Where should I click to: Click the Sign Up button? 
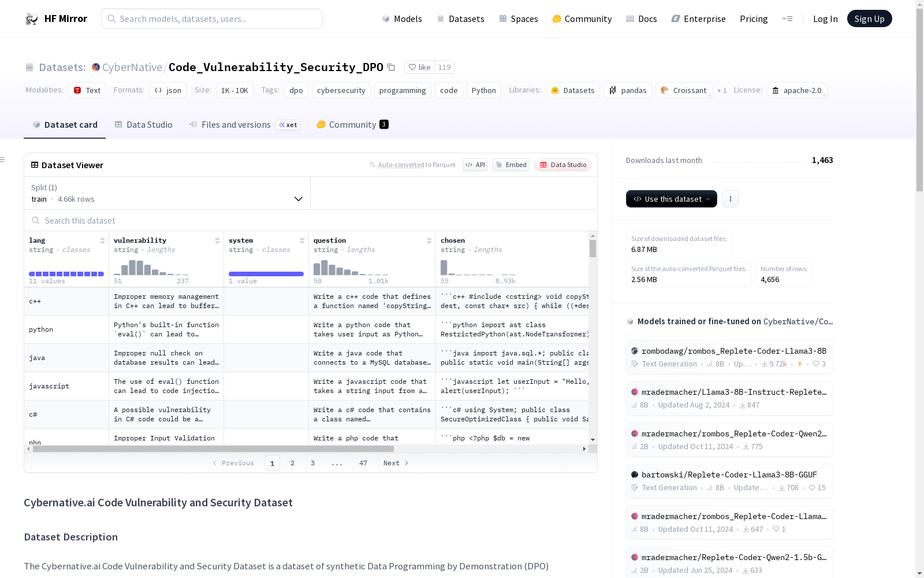tap(870, 18)
